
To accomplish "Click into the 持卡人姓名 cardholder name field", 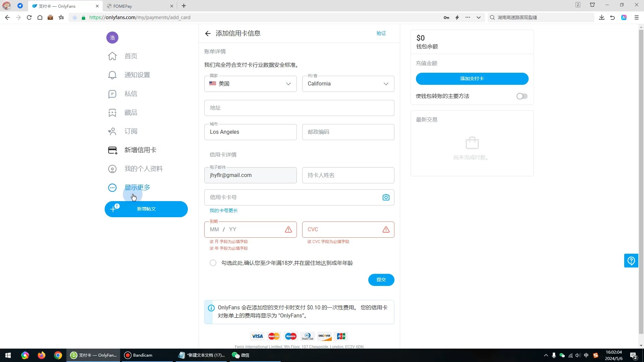I will (348, 175).
